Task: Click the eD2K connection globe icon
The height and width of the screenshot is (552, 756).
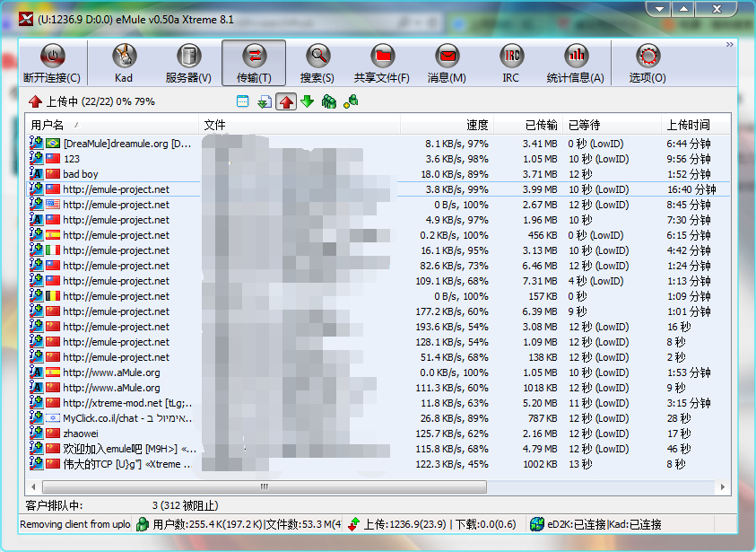Action: (536, 524)
